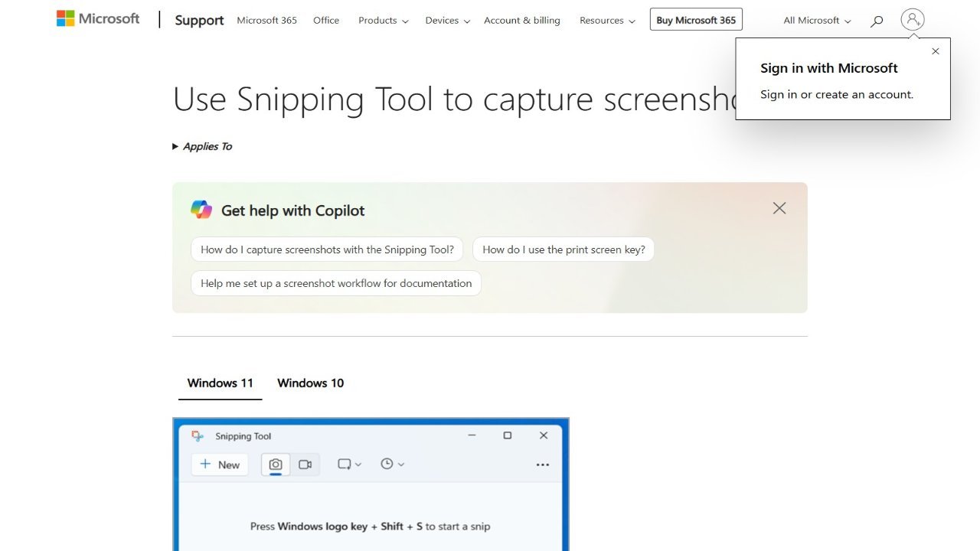Expand the Resources menu
Image resolution: width=980 pixels, height=551 pixels.
(x=607, y=21)
